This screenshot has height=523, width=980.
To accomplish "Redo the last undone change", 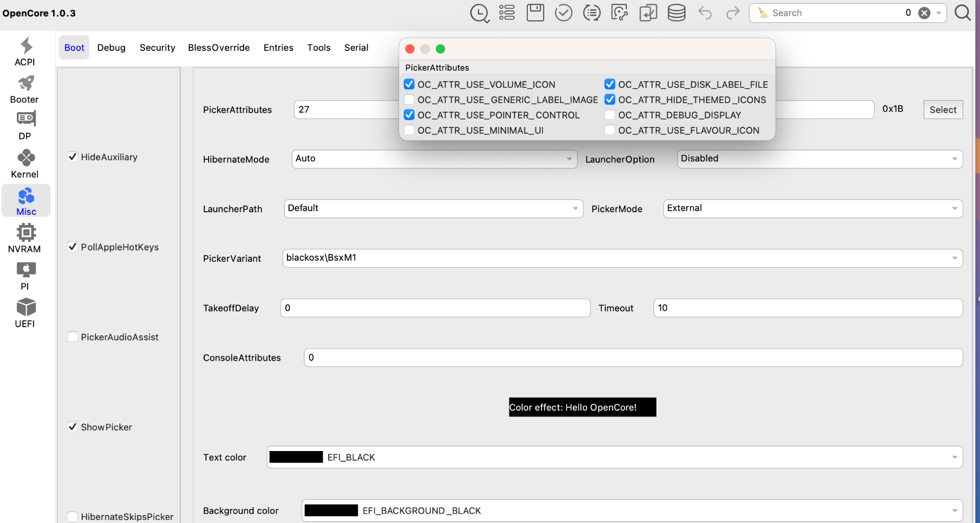I will (733, 13).
